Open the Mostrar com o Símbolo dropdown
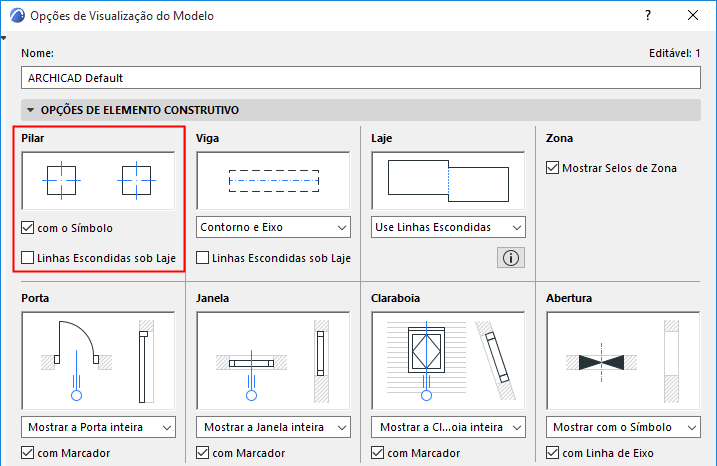 pyautogui.click(x=623, y=427)
